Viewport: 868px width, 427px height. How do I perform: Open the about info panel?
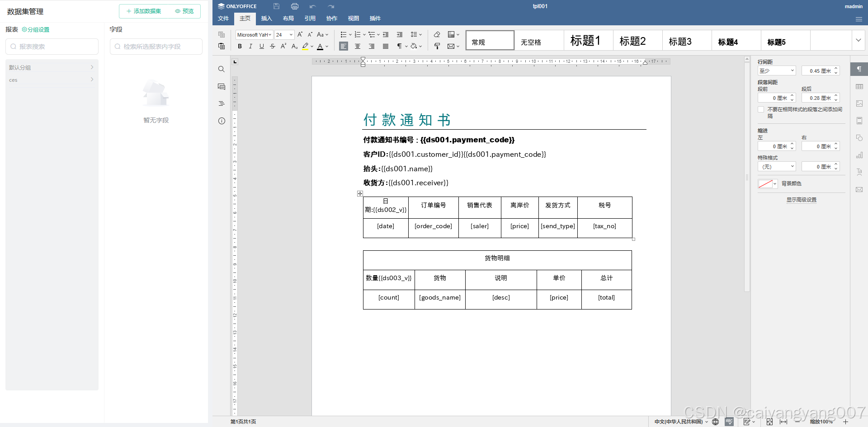[222, 121]
